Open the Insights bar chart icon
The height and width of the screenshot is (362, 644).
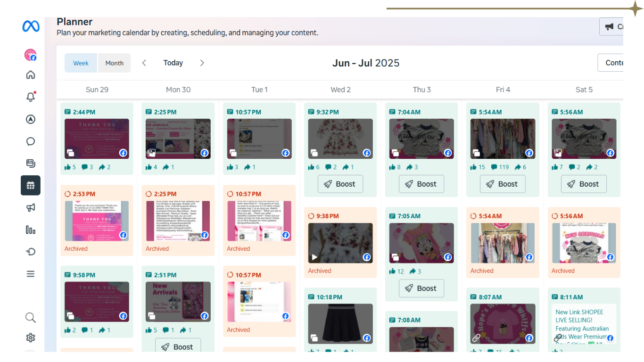click(x=31, y=230)
